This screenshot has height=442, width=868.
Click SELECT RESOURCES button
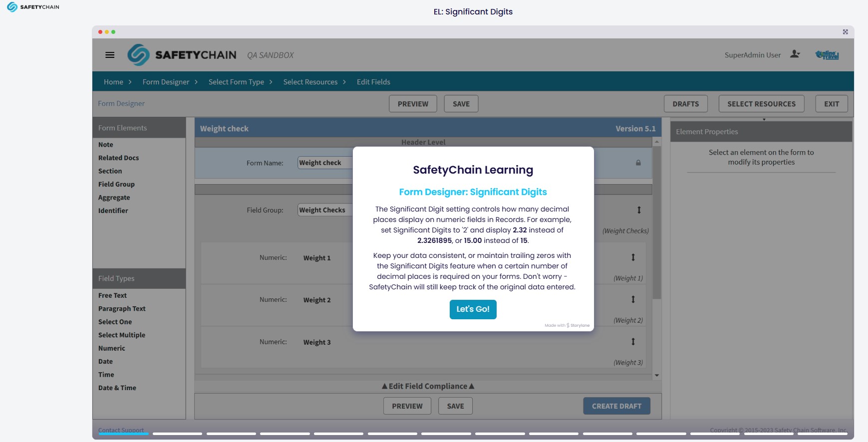click(x=761, y=104)
